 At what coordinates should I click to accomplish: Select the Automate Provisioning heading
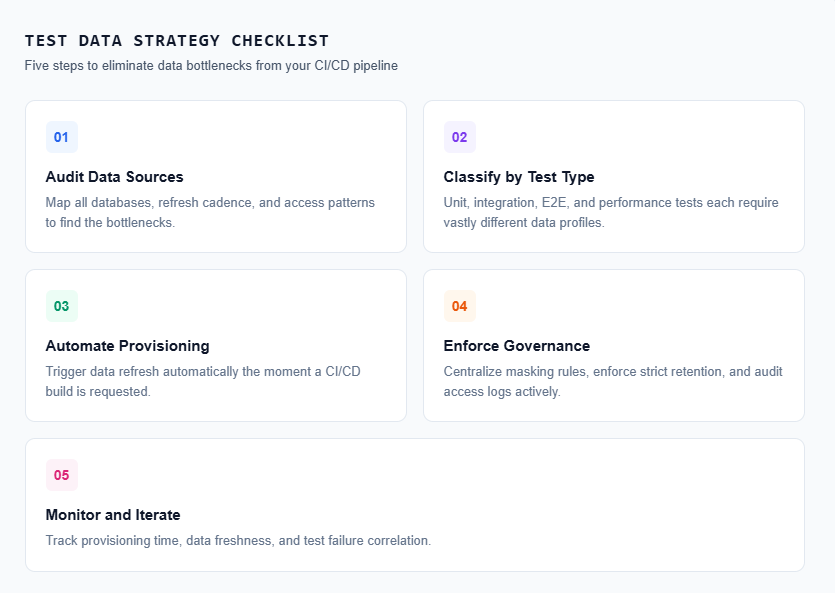pyautogui.click(x=127, y=346)
